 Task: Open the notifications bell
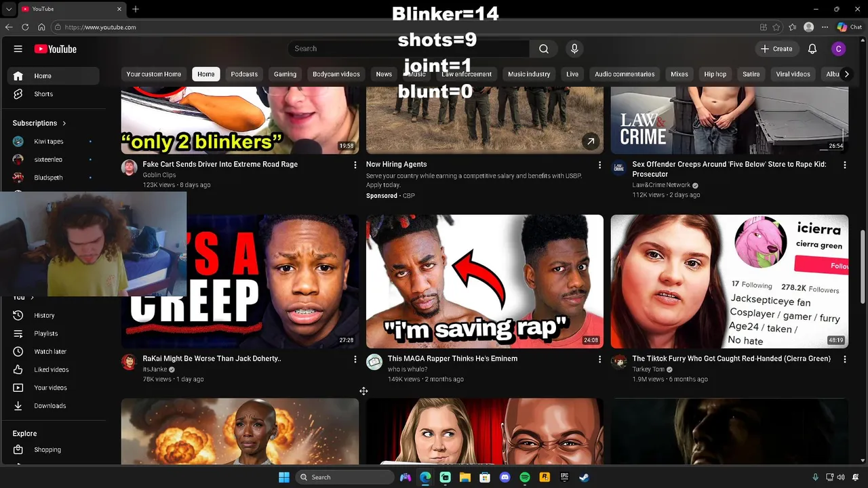pos(812,49)
